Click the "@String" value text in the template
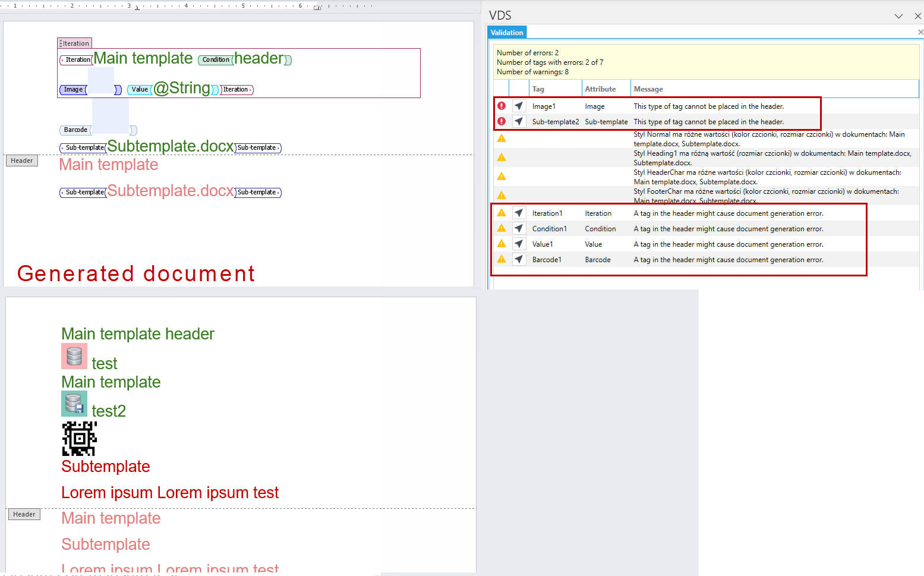The width and height of the screenshot is (924, 576). (182, 89)
